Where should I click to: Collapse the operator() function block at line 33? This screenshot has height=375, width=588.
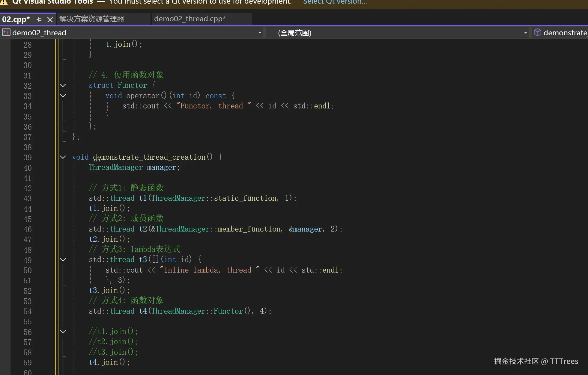click(x=63, y=96)
